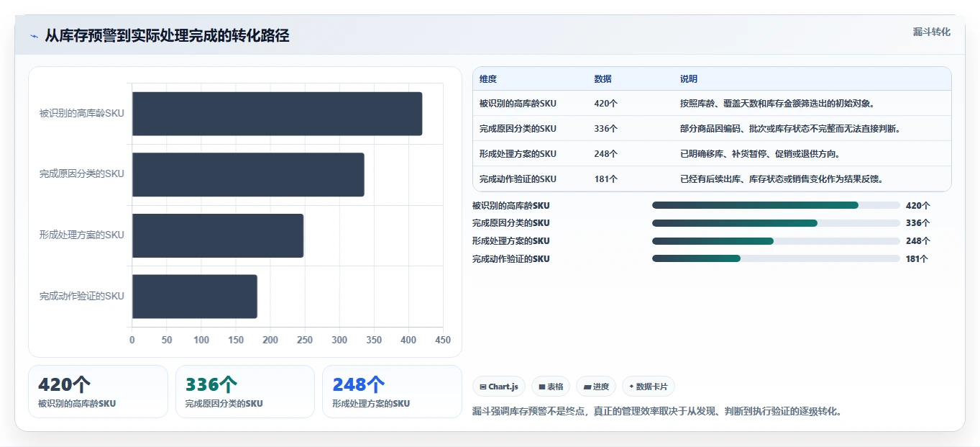Click the 漏斗转化 label in the header
The width and height of the screenshot is (980, 447).
coord(931,32)
